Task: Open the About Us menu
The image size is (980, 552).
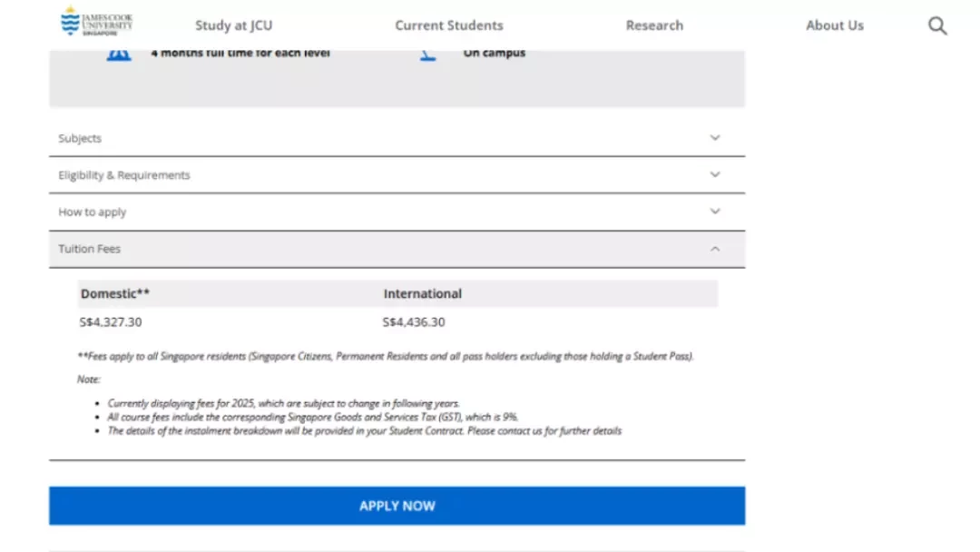Action: coord(835,25)
